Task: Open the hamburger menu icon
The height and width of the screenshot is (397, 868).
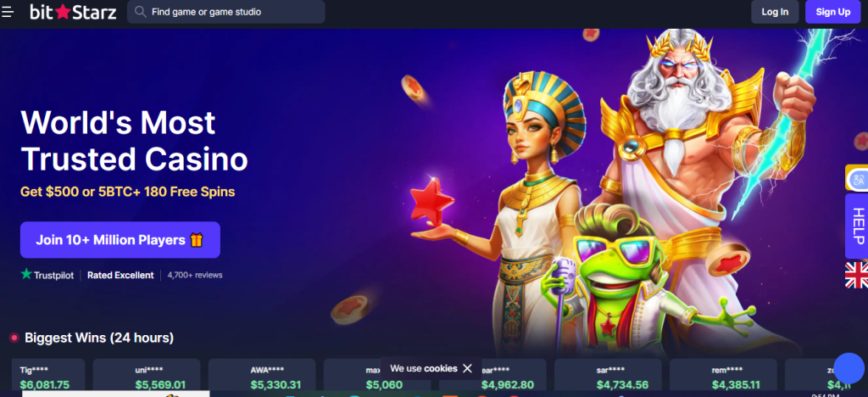Action: (7, 12)
